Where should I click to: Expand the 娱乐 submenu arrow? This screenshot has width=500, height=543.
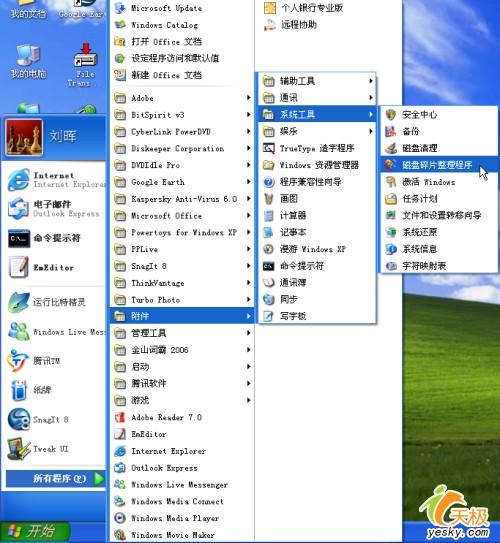tap(370, 131)
